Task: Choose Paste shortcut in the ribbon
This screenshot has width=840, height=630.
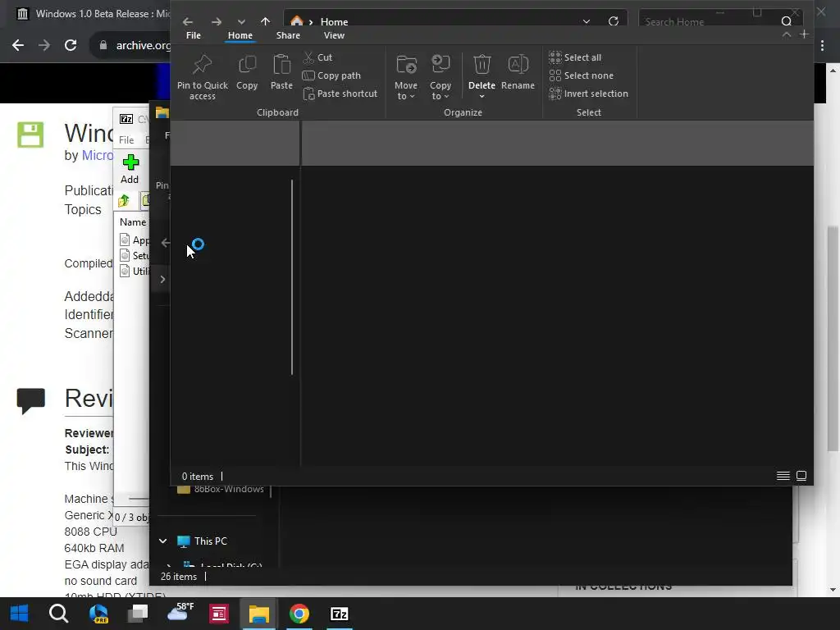Action: pyautogui.click(x=340, y=94)
